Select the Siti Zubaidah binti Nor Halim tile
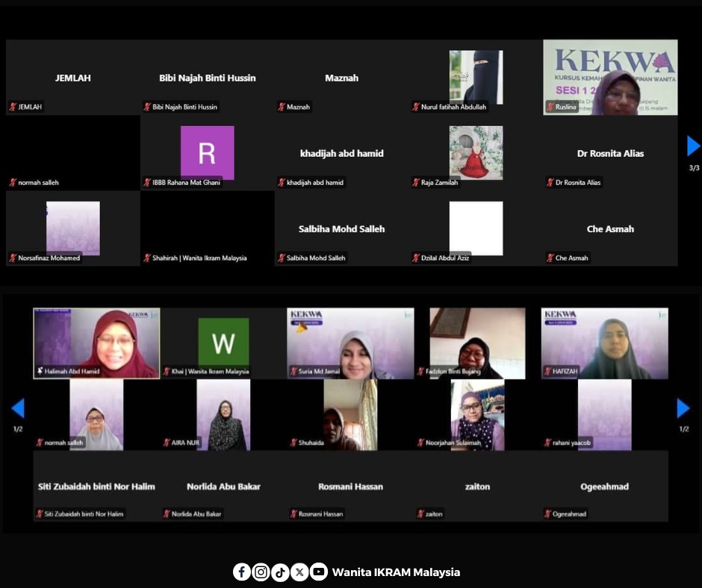The height and width of the screenshot is (588, 702). coord(96,487)
